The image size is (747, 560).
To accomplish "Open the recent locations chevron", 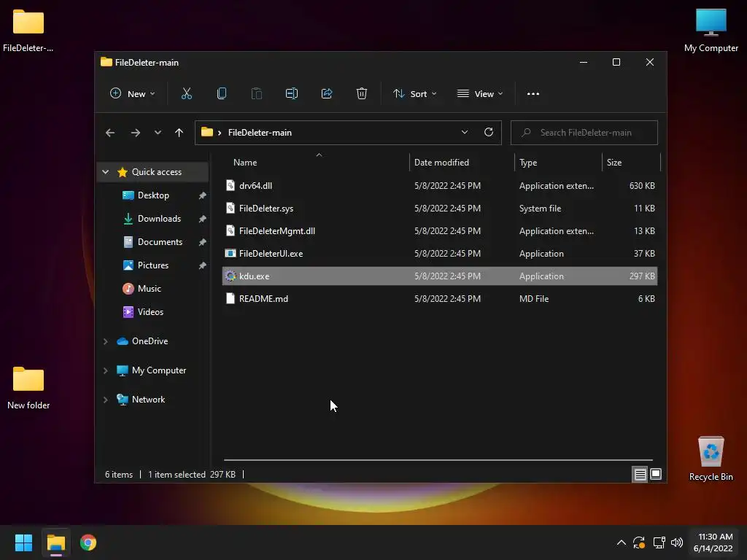I will (x=158, y=133).
